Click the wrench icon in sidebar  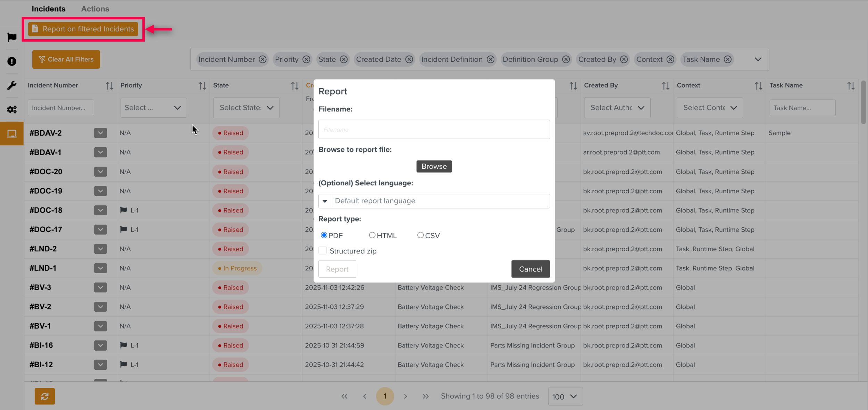(x=12, y=85)
